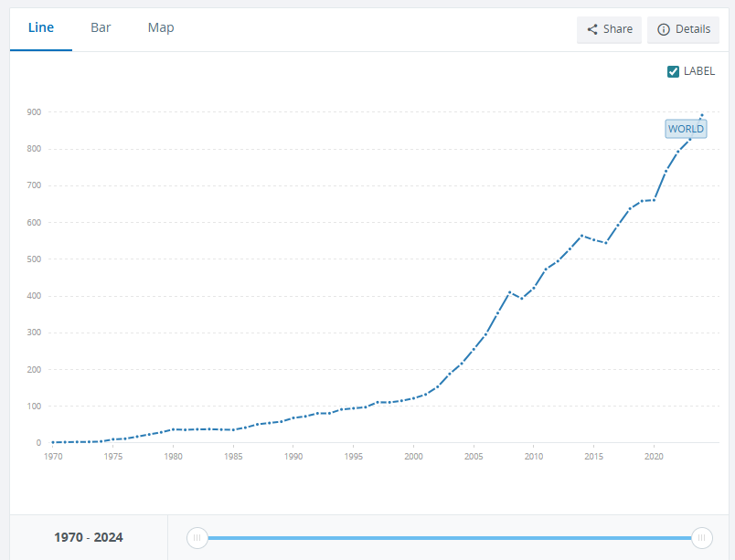Viewport: 735px width, 560px height.
Task: Click the 500 y-axis label
Action: click(34, 259)
